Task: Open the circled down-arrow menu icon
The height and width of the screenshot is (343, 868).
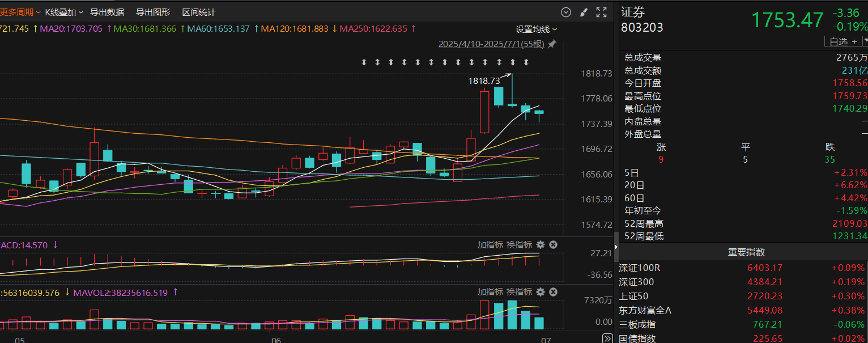Action: [565, 12]
